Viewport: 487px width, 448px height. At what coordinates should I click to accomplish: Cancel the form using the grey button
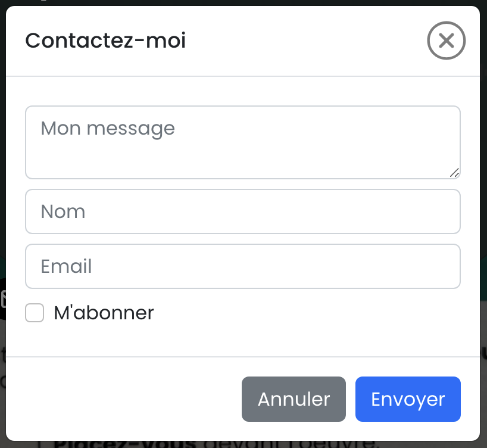click(x=294, y=399)
